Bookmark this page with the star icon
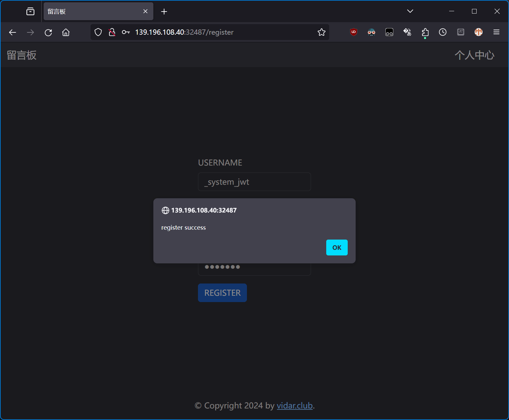The height and width of the screenshot is (420, 509). [x=321, y=32]
